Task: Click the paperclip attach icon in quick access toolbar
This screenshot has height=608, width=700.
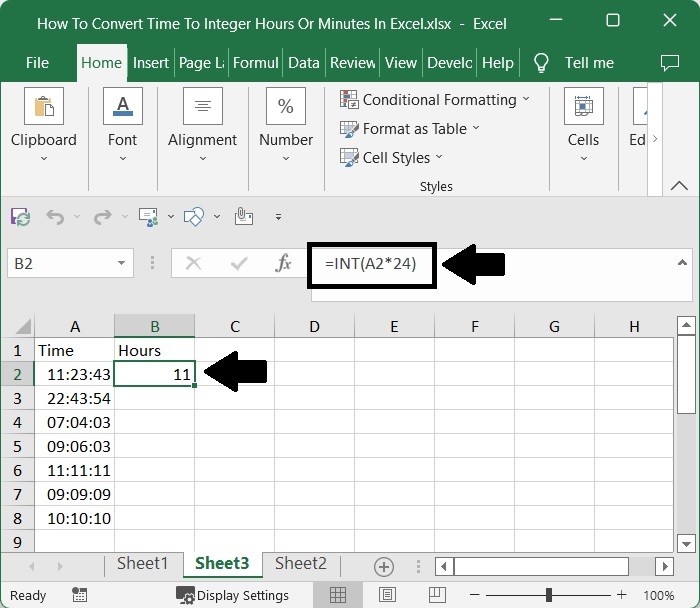Action: (243, 216)
